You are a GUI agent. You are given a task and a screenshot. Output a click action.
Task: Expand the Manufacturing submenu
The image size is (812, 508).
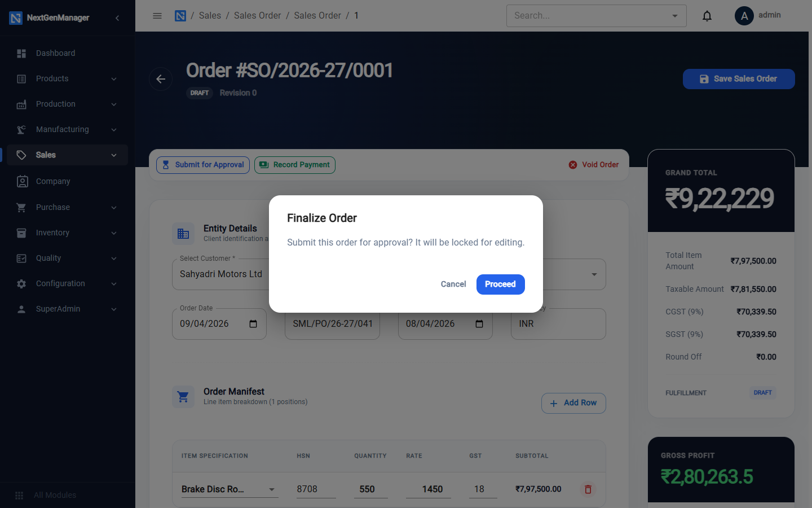pyautogui.click(x=68, y=130)
